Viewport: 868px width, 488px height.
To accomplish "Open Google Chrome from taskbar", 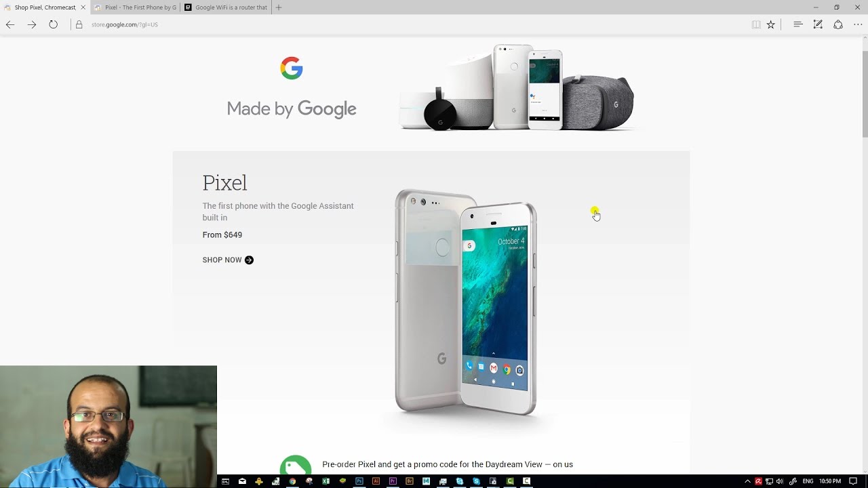I will 292,481.
